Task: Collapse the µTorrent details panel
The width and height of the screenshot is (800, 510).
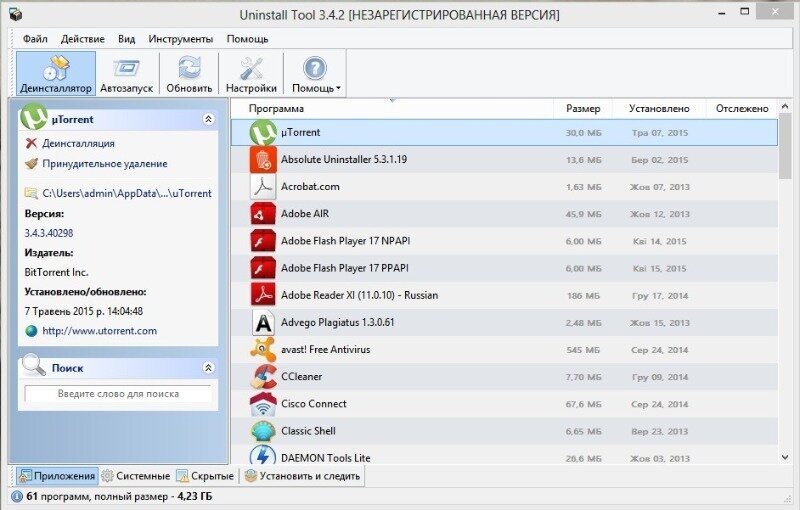Action: coord(208,119)
